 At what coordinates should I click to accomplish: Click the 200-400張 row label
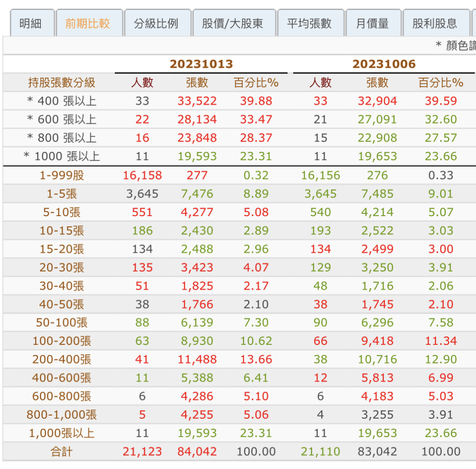pyautogui.click(x=62, y=359)
